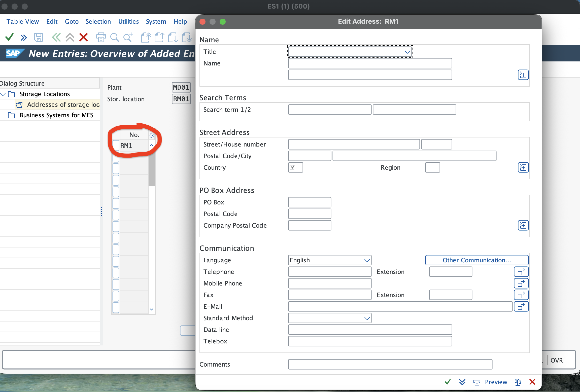
Task: Select the RM1 row checkbox in table
Action: click(x=116, y=146)
